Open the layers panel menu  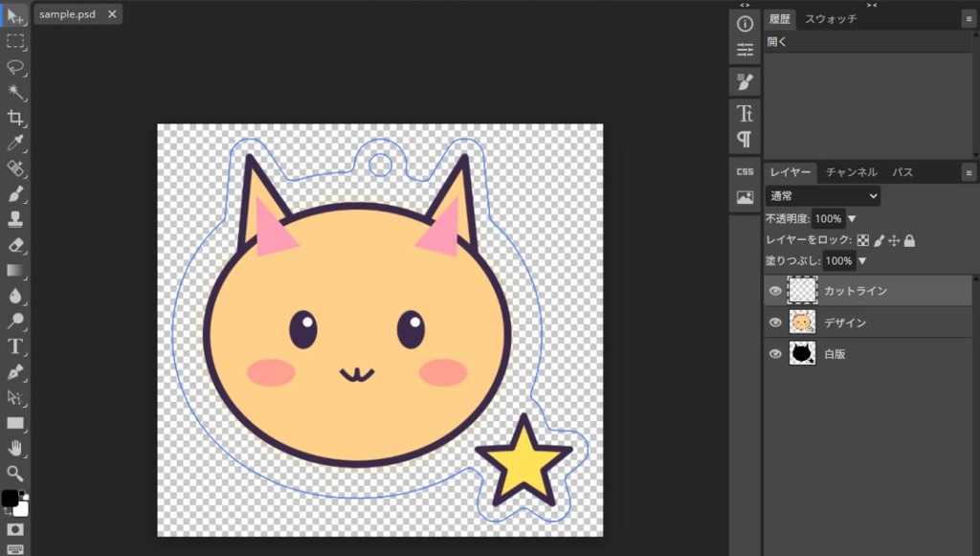(969, 173)
